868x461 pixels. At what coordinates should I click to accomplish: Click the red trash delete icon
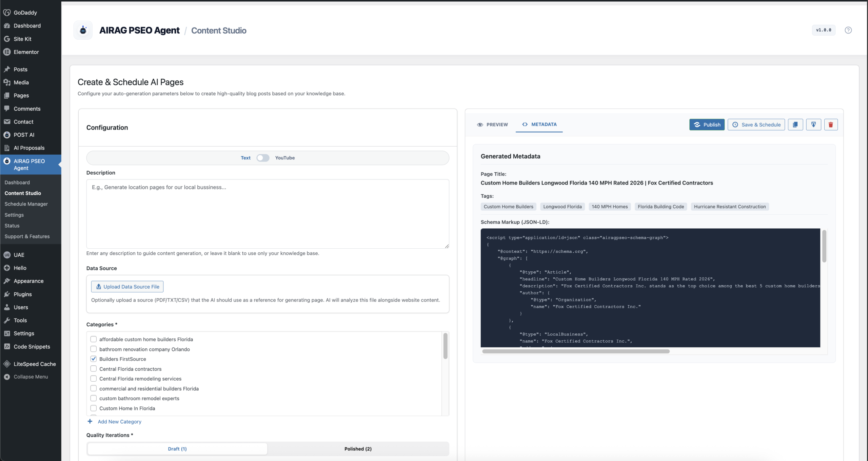pyautogui.click(x=831, y=124)
